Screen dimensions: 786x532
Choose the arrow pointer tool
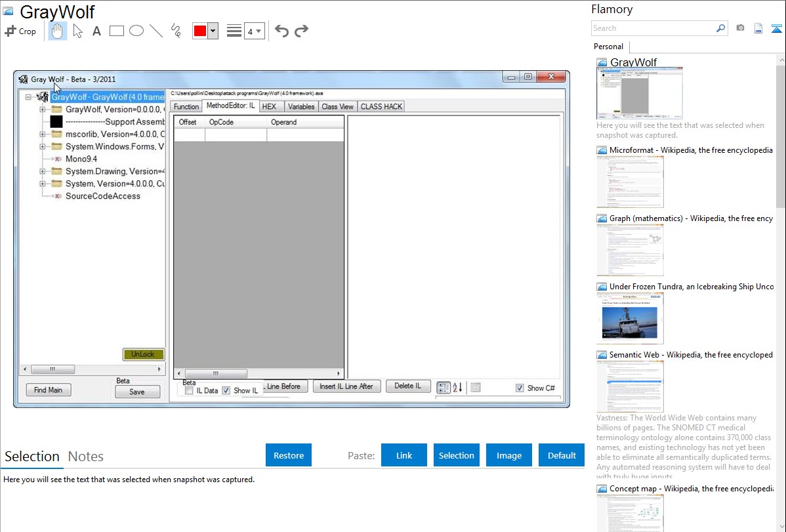coord(77,31)
